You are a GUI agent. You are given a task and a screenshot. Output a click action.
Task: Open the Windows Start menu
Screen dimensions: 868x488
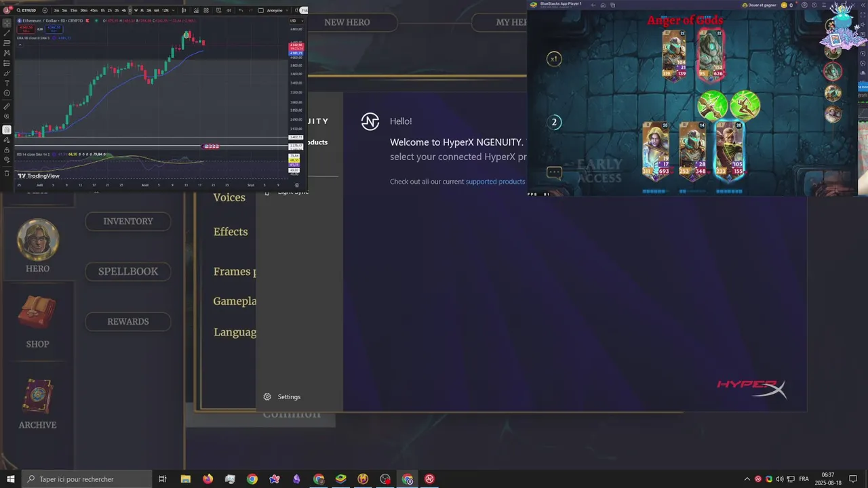(10, 479)
